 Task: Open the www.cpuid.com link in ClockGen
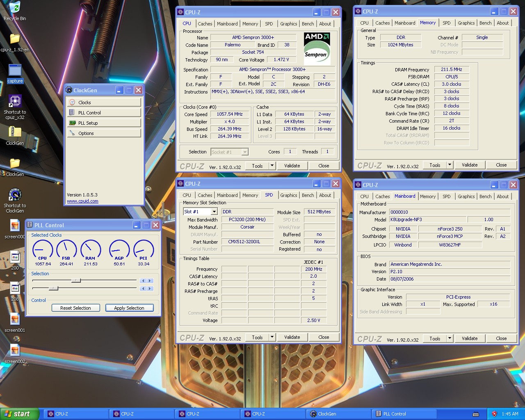click(82, 201)
